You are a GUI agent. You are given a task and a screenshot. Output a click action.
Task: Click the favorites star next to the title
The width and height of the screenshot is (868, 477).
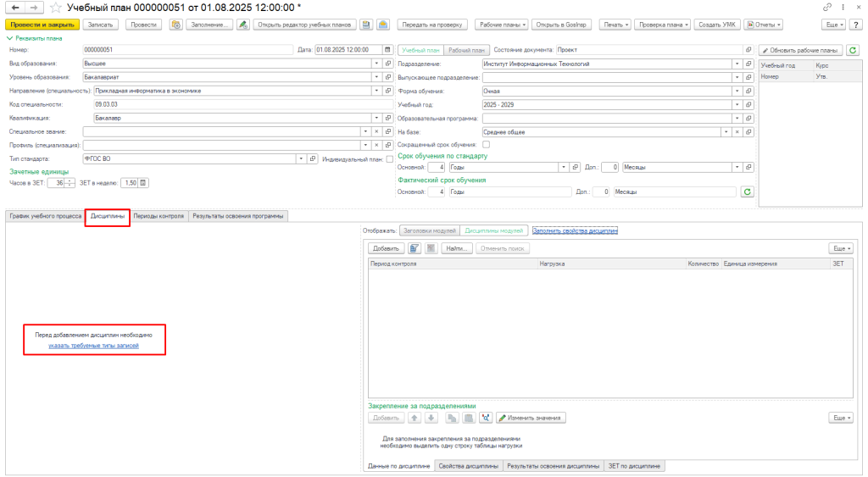[57, 8]
